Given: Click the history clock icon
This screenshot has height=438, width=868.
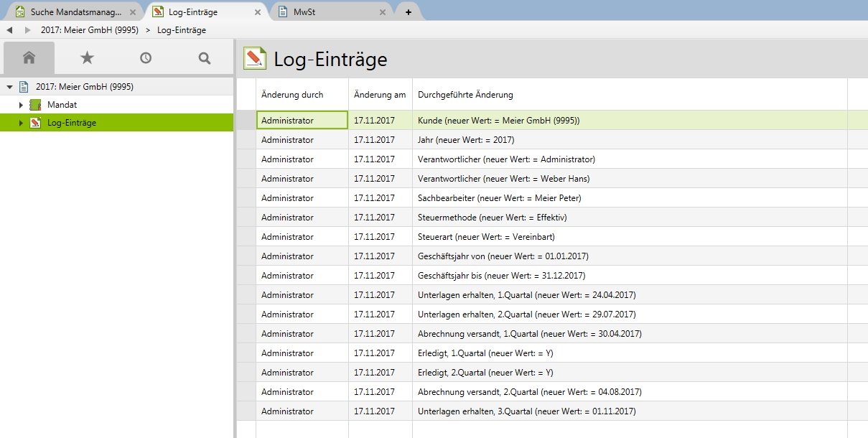Looking at the screenshot, I should 145,57.
